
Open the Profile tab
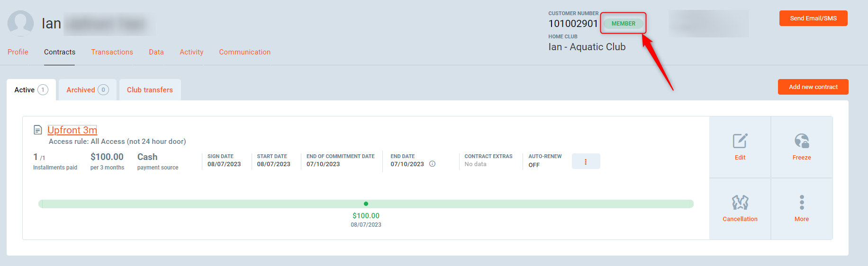18,52
